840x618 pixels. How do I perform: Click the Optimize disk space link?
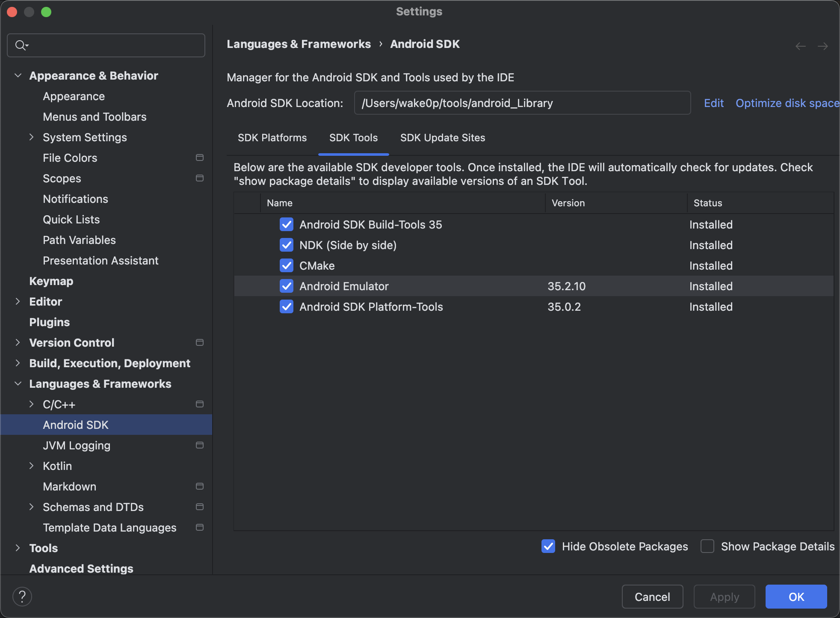(787, 103)
